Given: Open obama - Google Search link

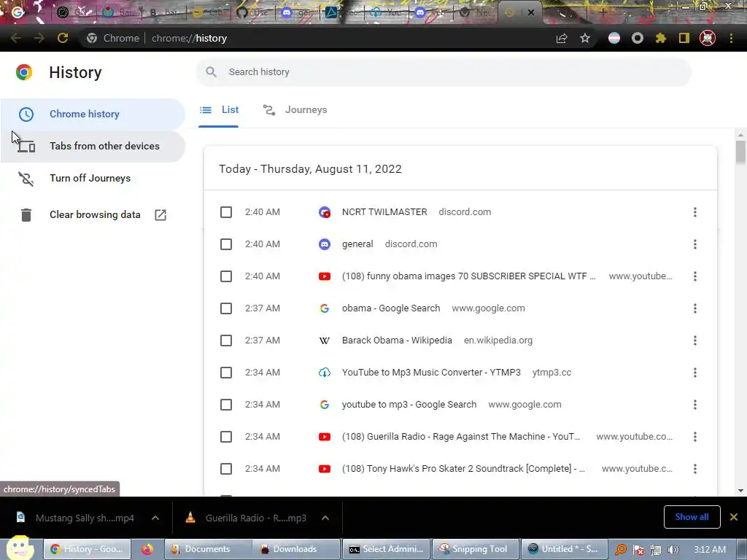Looking at the screenshot, I should (391, 308).
